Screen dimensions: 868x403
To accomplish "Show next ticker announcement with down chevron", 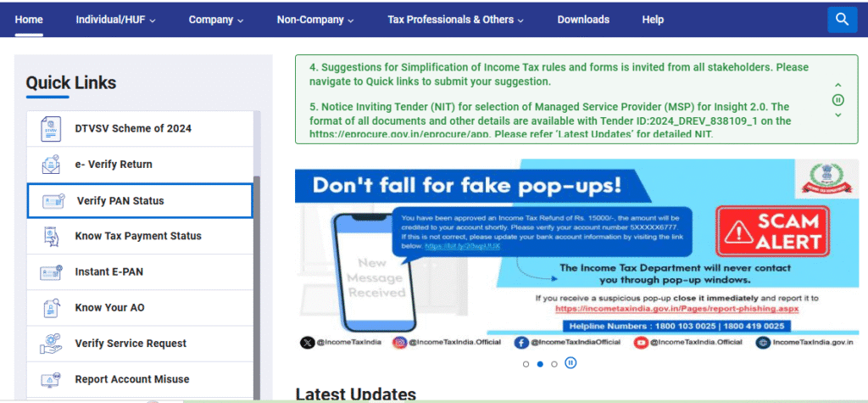I will pyautogui.click(x=838, y=115).
